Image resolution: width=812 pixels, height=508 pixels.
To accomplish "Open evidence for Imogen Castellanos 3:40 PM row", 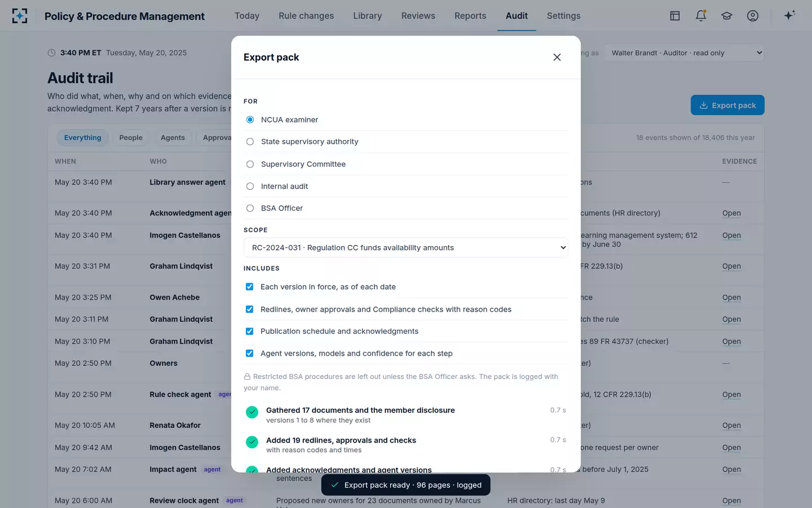I will (x=731, y=235).
